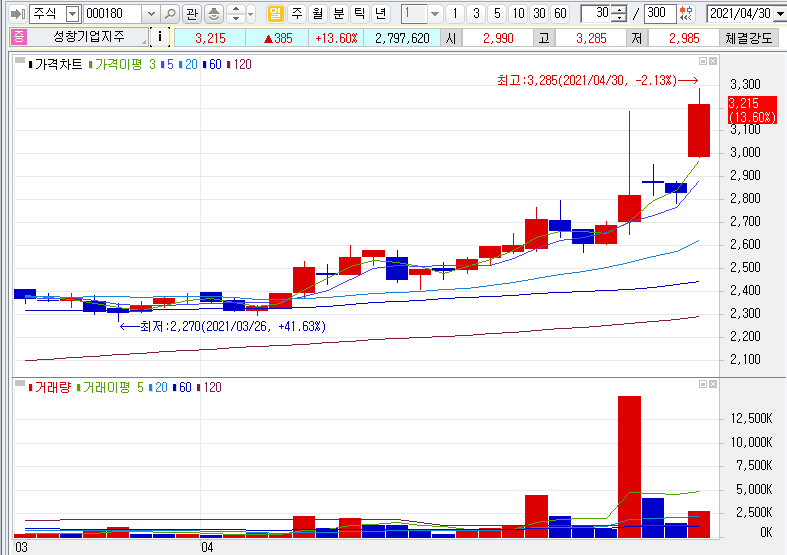Click the stock name 성창기업지주
The image size is (787, 555).
[89, 37]
